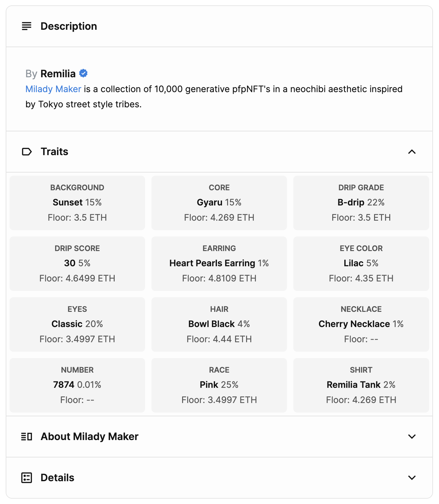Expand the Details section chevron
Screen dimensions: 439x504
click(412, 478)
